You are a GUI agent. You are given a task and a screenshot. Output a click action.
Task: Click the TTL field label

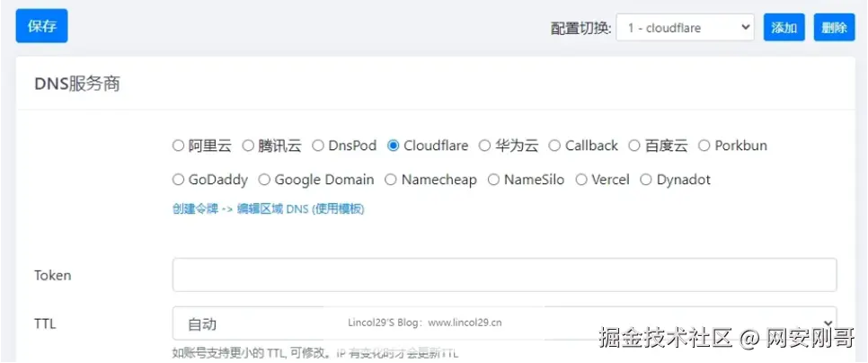pyautogui.click(x=45, y=323)
